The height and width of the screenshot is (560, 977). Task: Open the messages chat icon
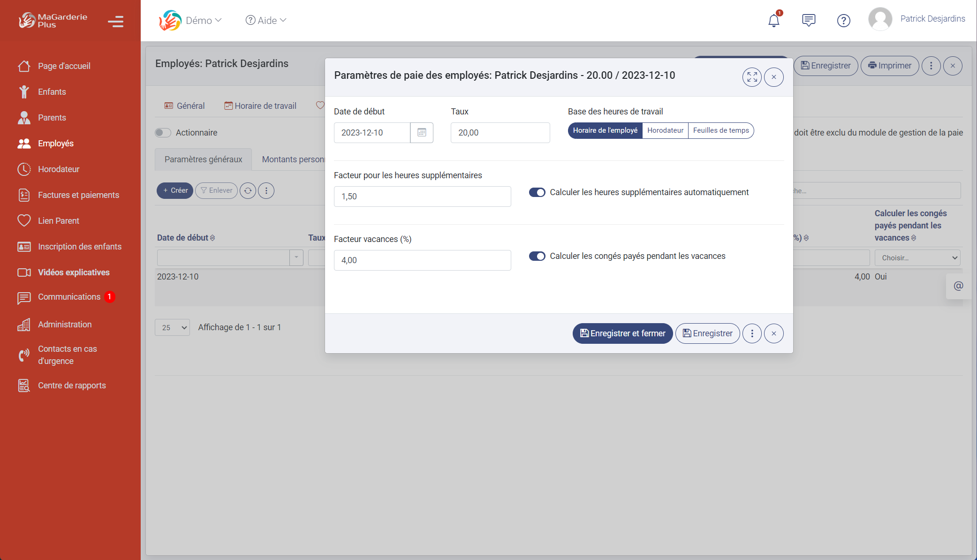click(x=809, y=20)
